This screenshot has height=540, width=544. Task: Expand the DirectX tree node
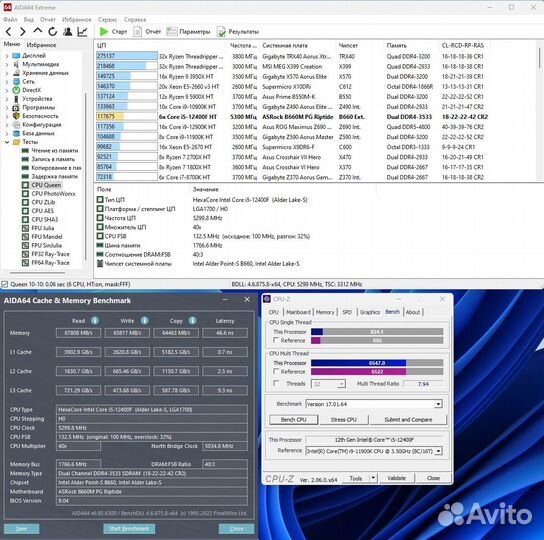pyautogui.click(x=7, y=90)
